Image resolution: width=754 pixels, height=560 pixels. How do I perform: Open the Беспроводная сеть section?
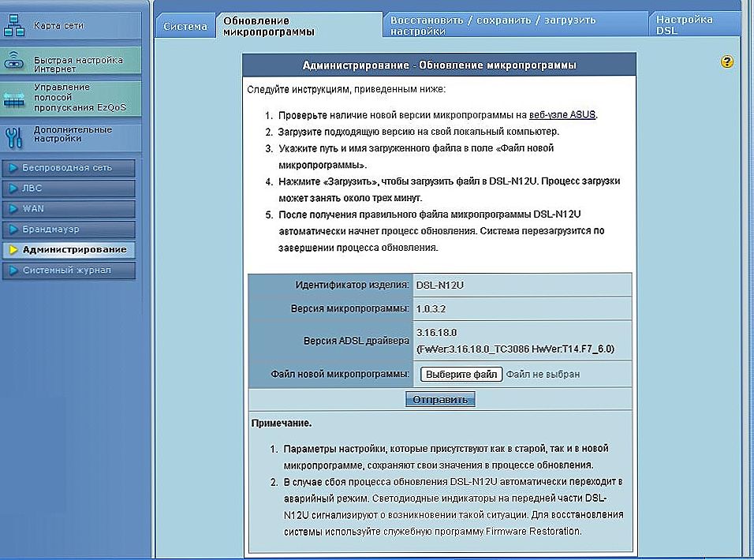pyautogui.click(x=69, y=168)
